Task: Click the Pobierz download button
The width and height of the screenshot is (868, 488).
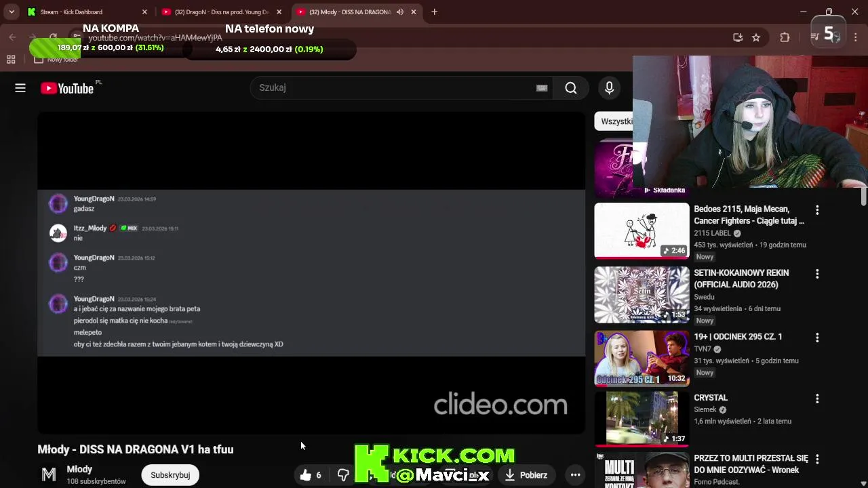Action: tap(526, 475)
